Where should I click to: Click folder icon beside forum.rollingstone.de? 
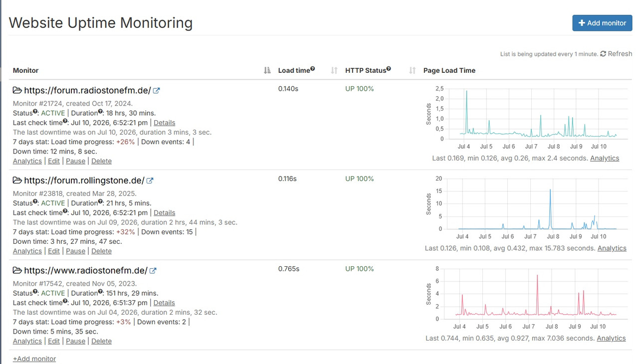coord(17,181)
